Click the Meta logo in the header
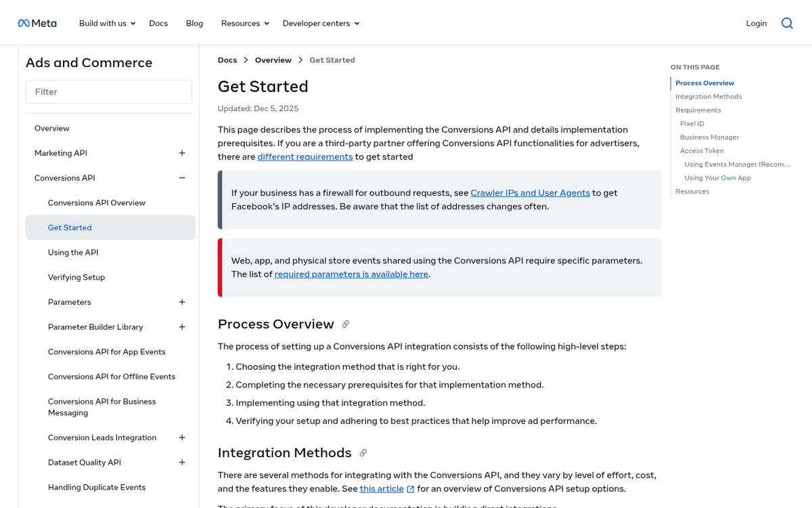The image size is (812, 508). (37, 22)
